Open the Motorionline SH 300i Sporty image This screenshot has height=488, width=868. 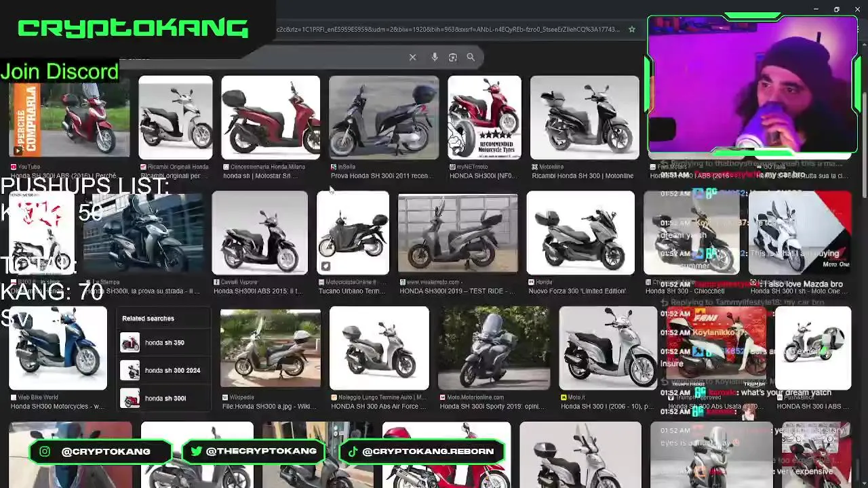494,348
